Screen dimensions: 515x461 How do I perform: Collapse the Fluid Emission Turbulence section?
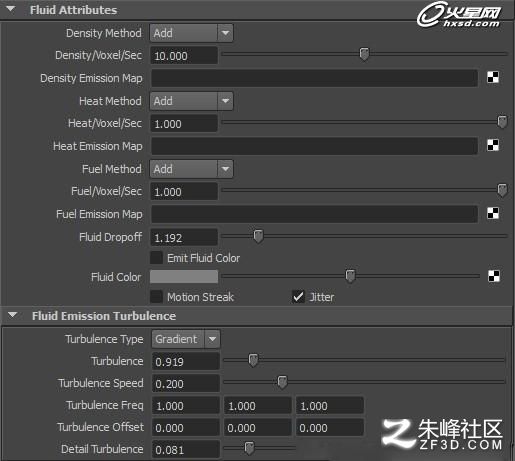[13, 315]
